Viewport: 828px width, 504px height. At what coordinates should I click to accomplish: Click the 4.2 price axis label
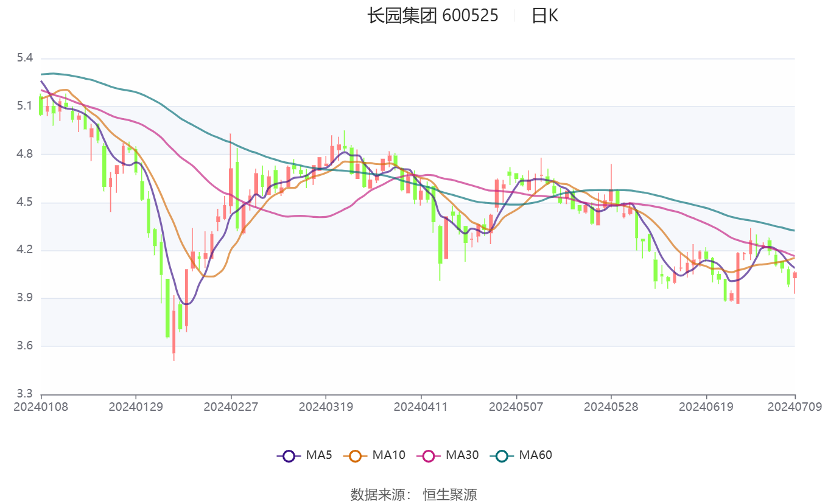[24, 250]
